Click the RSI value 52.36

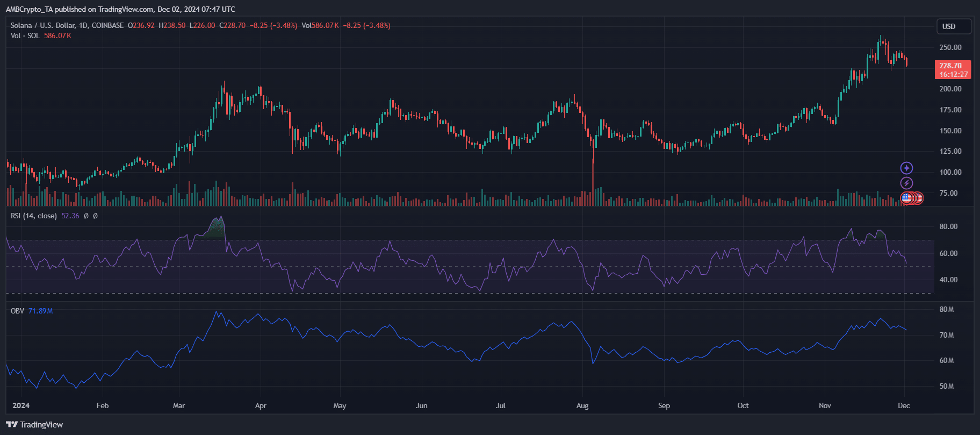click(70, 216)
